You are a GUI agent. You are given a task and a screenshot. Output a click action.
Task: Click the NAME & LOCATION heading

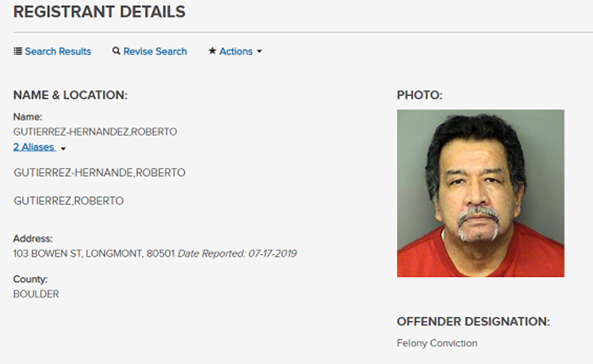pos(70,95)
